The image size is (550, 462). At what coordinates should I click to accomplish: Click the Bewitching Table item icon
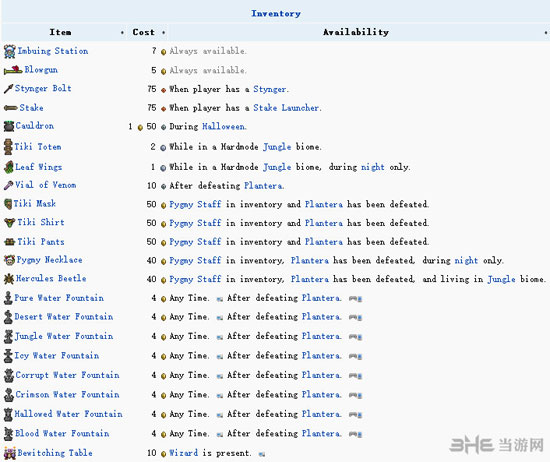[x=10, y=453]
